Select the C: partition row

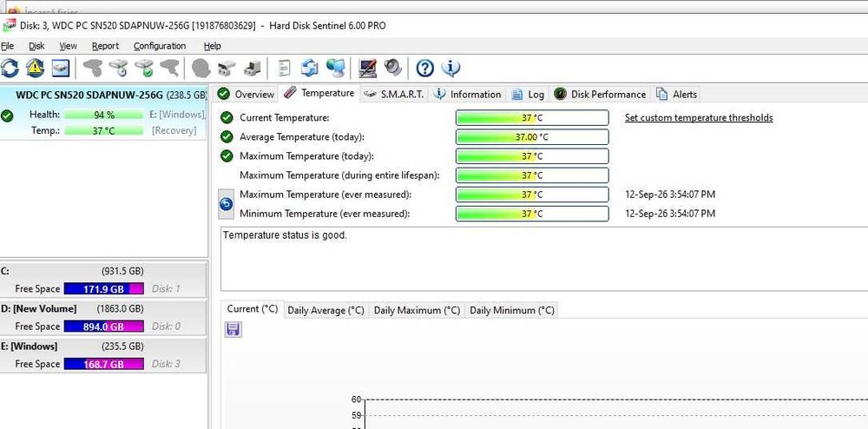(x=103, y=280)
